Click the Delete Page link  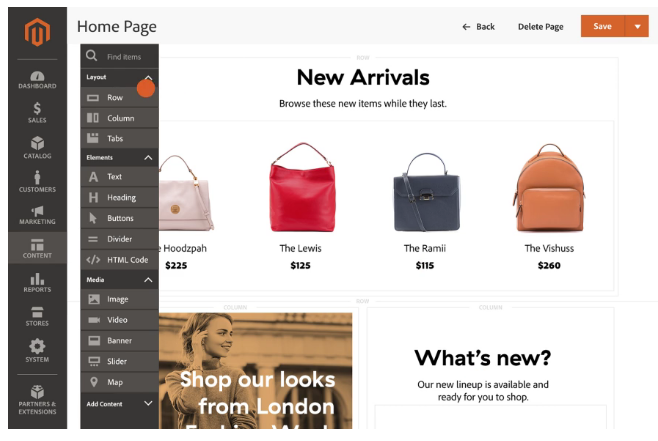(x=540, y=27)
